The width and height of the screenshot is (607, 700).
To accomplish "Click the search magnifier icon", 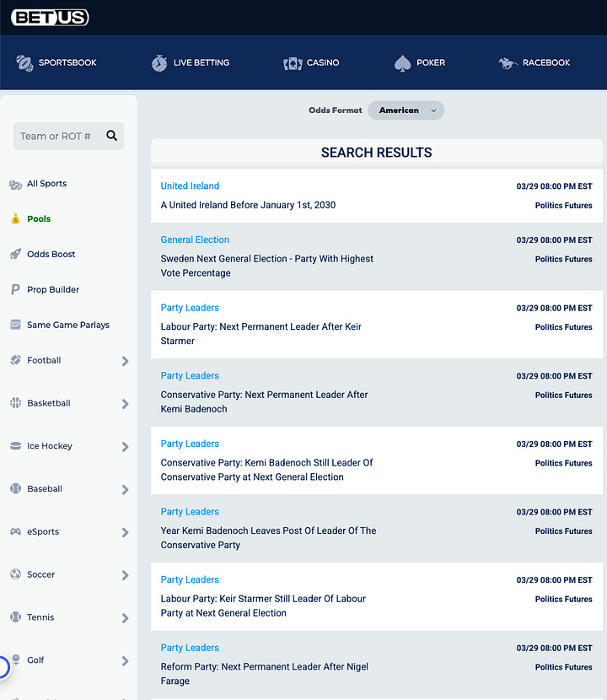I will [x=111, y=136].
